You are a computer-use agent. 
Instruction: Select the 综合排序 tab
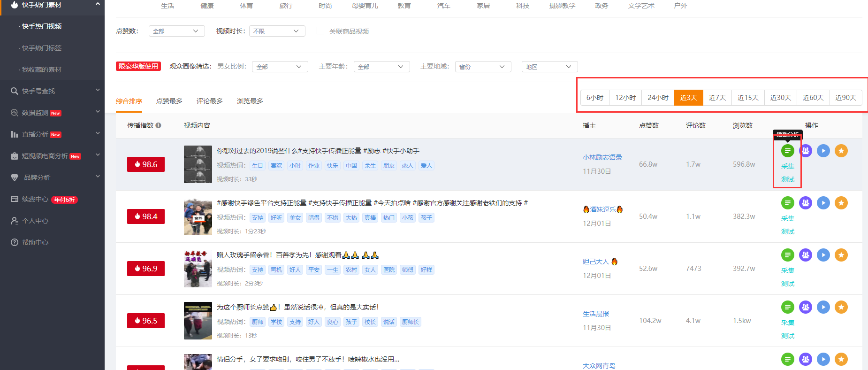pos(129,101)
